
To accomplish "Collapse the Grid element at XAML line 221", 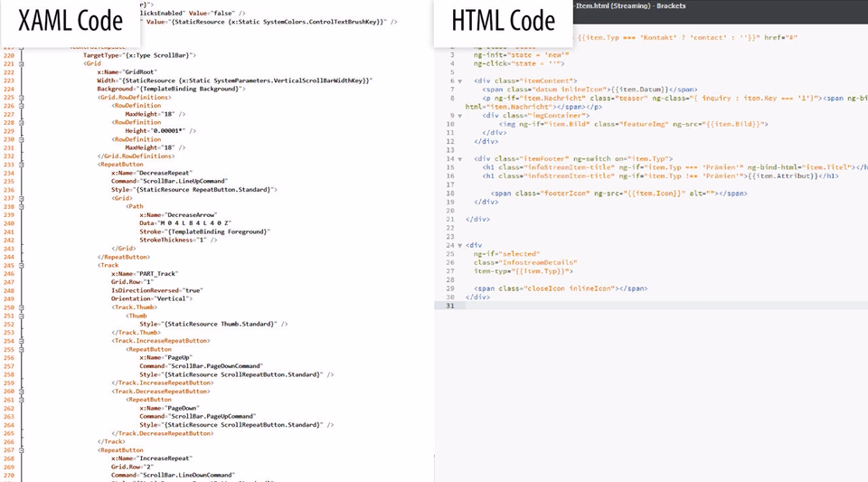I will (22, 63).
